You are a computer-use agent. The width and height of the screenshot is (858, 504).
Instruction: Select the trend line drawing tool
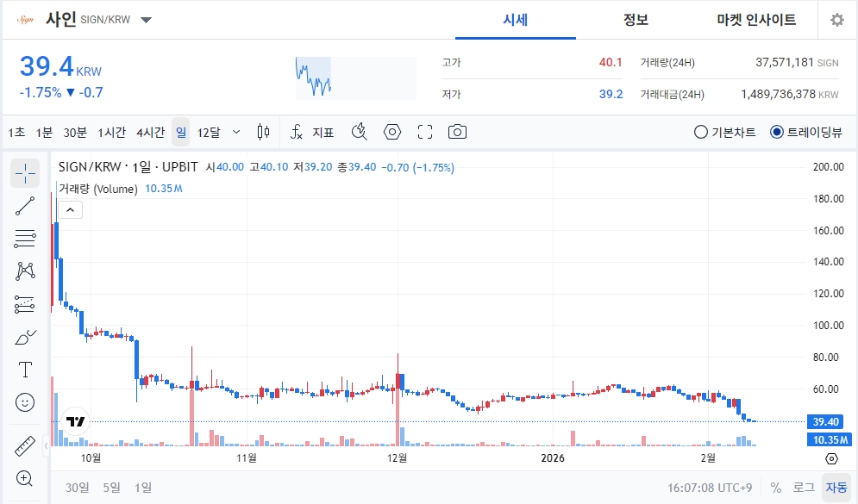click(x=25, y=205)
